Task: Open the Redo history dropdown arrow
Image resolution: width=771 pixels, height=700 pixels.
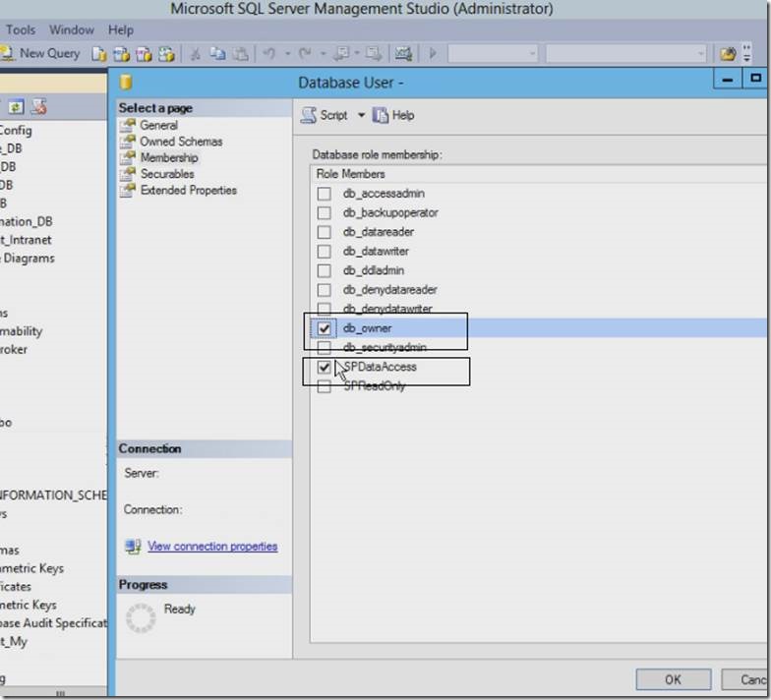Action: click(324, 53)
